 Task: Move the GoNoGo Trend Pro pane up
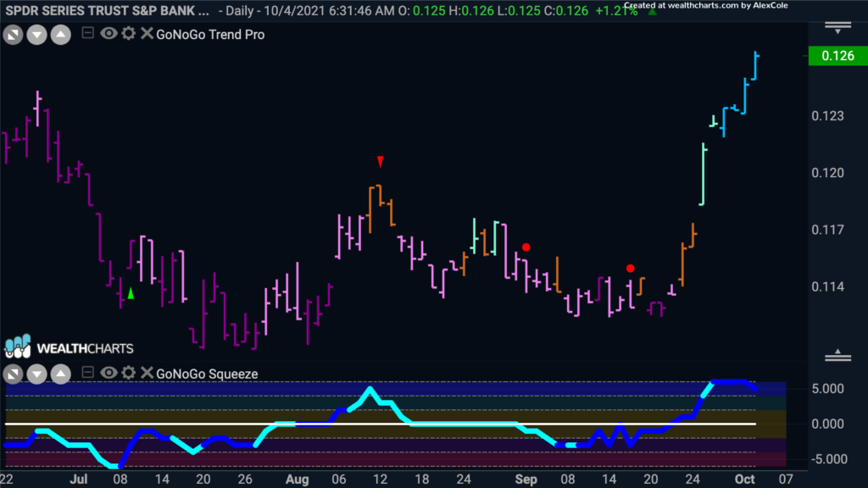click(x=60, y=35)
